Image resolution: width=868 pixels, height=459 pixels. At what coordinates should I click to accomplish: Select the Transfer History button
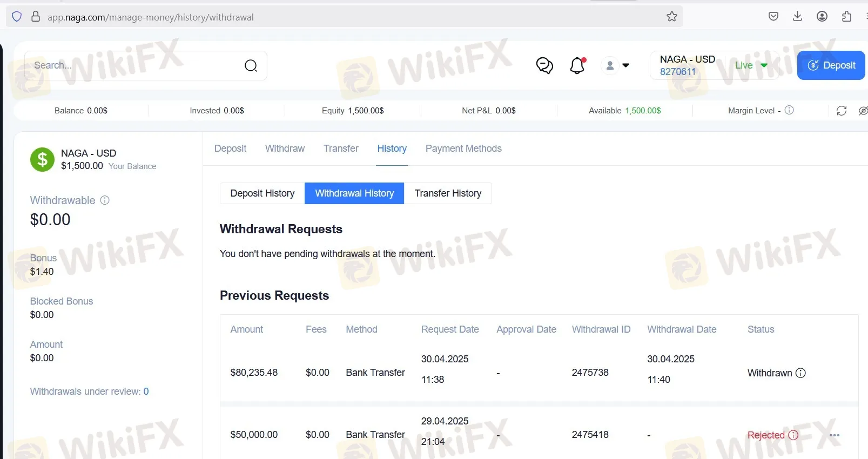coord(448,193)
